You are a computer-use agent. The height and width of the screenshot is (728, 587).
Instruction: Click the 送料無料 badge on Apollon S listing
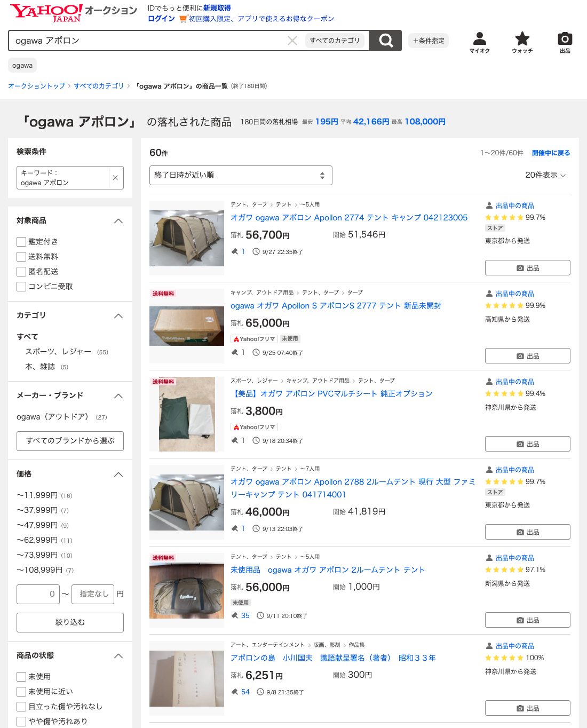coord(163,294)
